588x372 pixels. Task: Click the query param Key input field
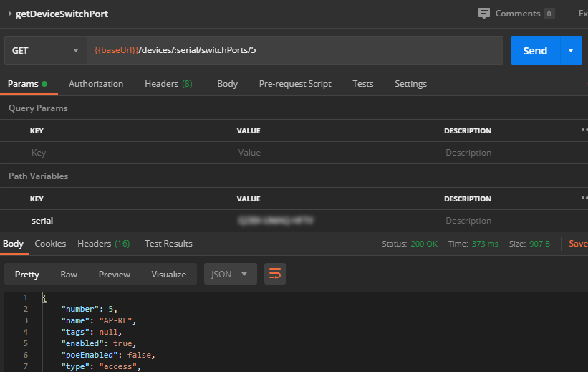pos(129,153)
